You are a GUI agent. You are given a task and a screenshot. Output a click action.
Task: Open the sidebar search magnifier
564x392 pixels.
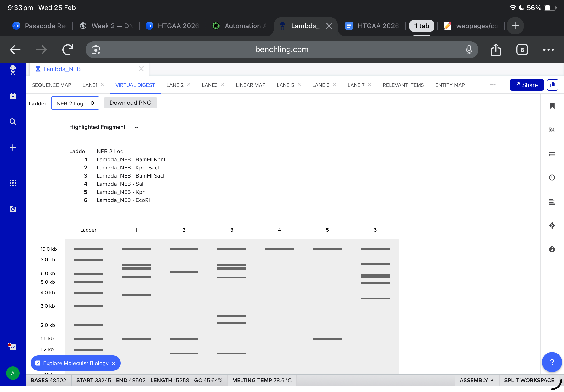(13, 122)
